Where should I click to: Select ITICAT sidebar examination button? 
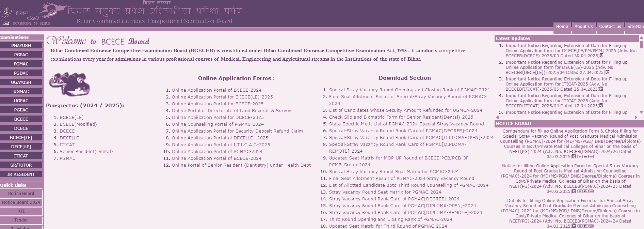coord(21,156)
